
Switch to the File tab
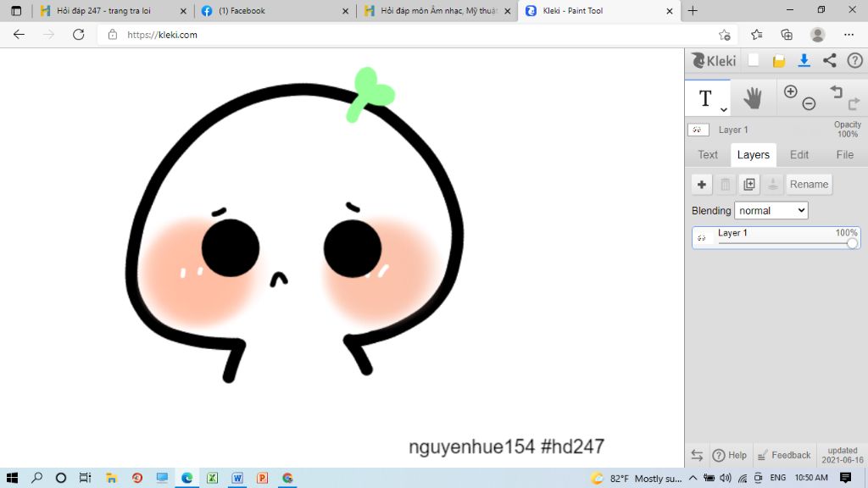tap(845, 155)
